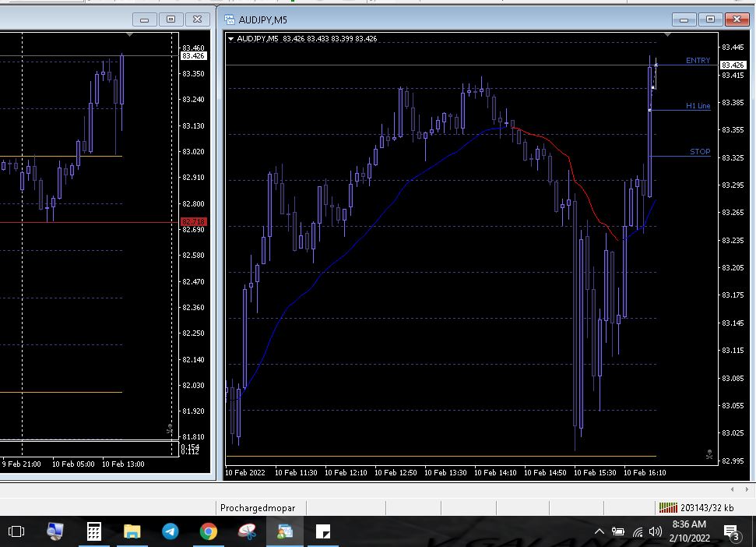Open the computer monitor app on taskbar
This screenshot has width=756, height=547.
(x=55, y=531)
